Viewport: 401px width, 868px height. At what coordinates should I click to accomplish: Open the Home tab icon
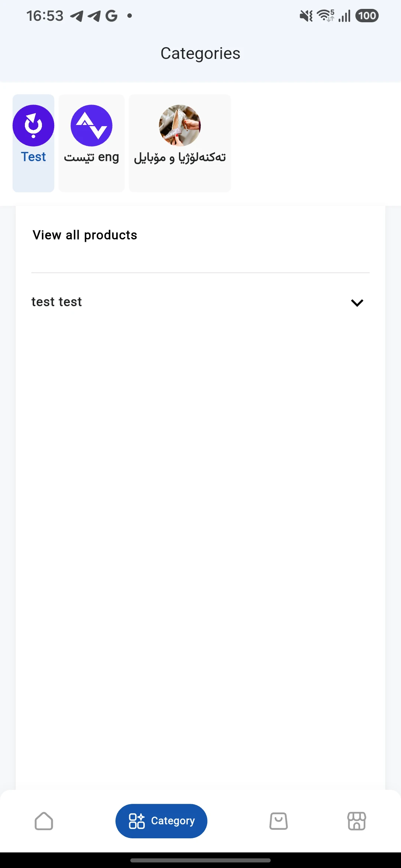tap(44, 821)
